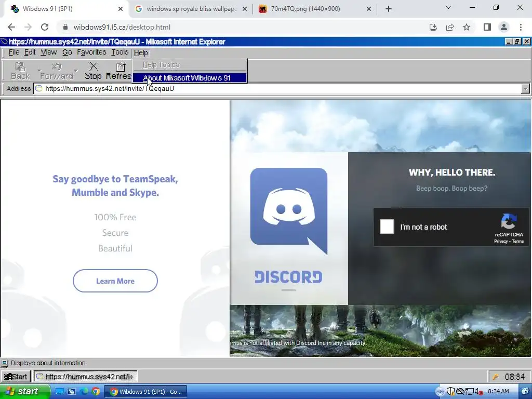Click the share page icon in Chrome
This screenshot has height=399, width=532.
pos(450,27)
